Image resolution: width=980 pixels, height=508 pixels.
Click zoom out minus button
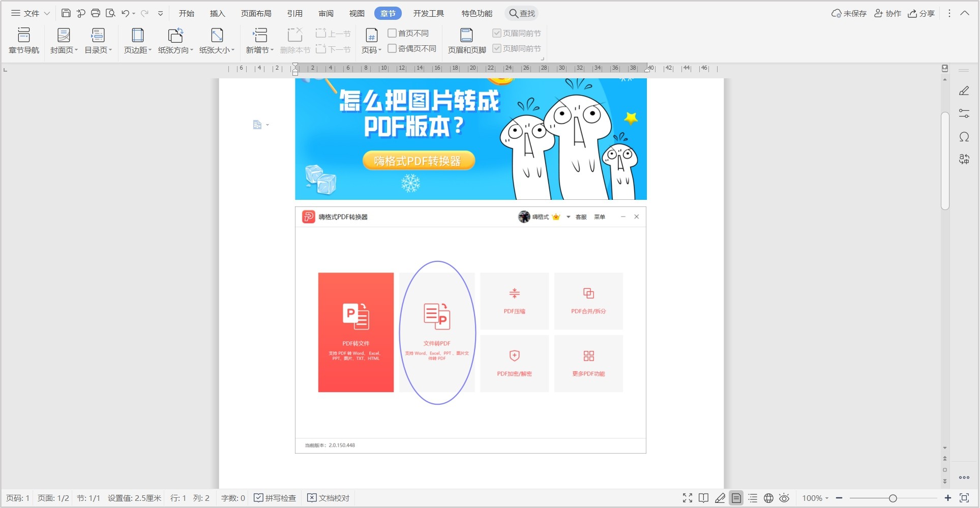point(839,498)
